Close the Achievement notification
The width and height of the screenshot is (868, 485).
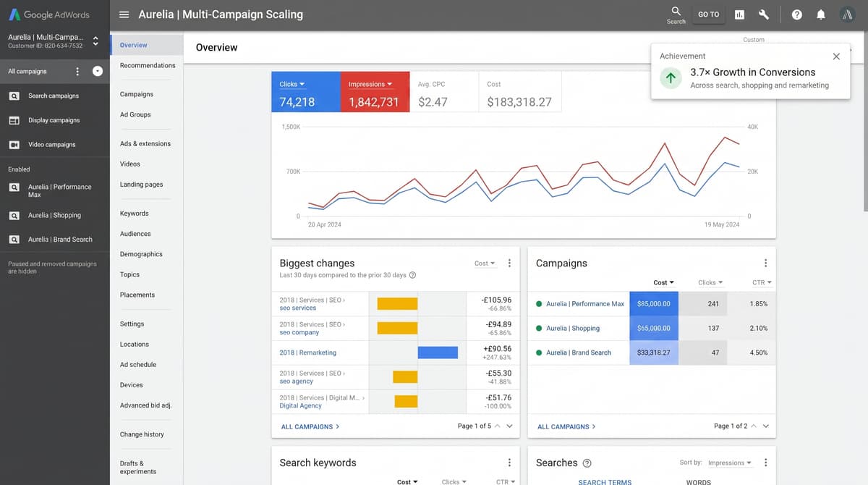[836, 56]
